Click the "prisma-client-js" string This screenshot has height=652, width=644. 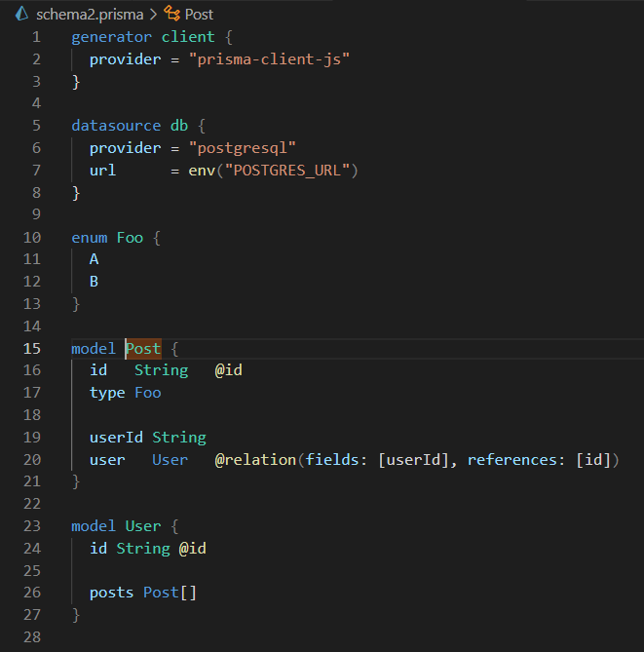click(x=269, y=59)
